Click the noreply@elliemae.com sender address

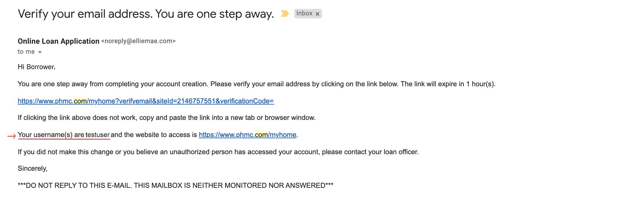[x=139, y=41]
